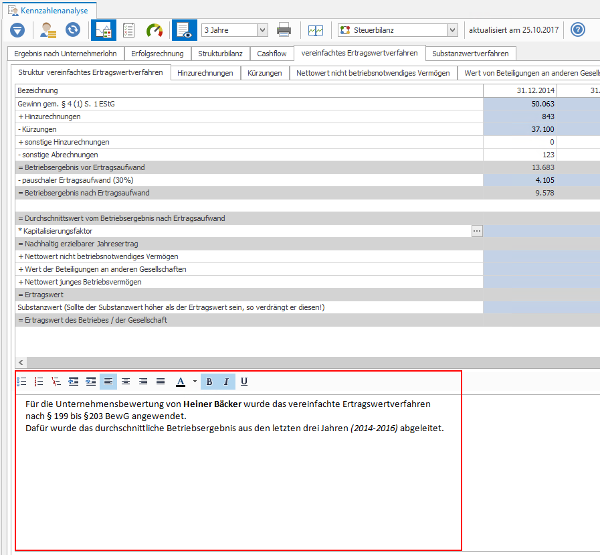The height and width of the screenshot is (555, 600).
Task: Increase text indent in the editor
Action: tap(91, 382)
